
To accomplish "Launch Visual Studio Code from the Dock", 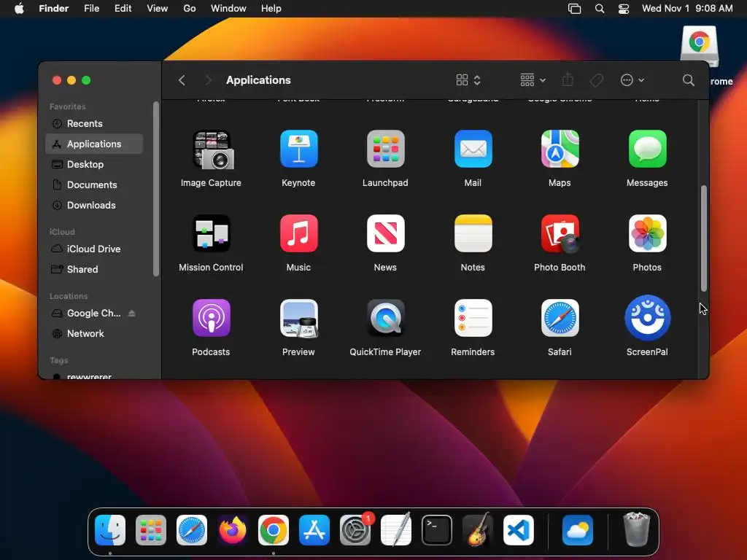I will point(519,530).
